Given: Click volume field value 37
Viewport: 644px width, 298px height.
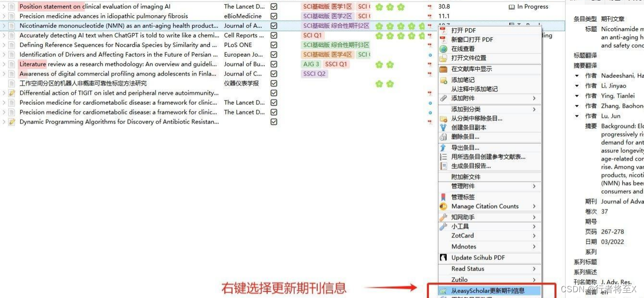Looking at the screenshot, I should [605, 211].
